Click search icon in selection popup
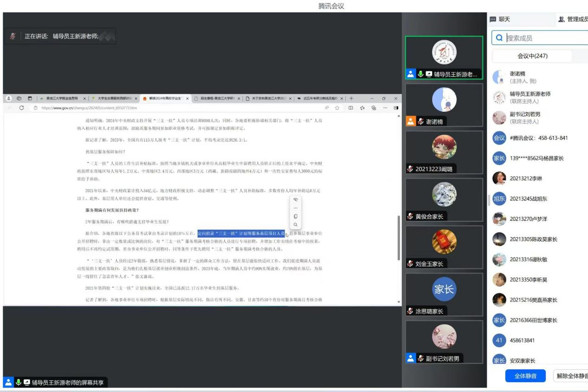 coord(296,225)
